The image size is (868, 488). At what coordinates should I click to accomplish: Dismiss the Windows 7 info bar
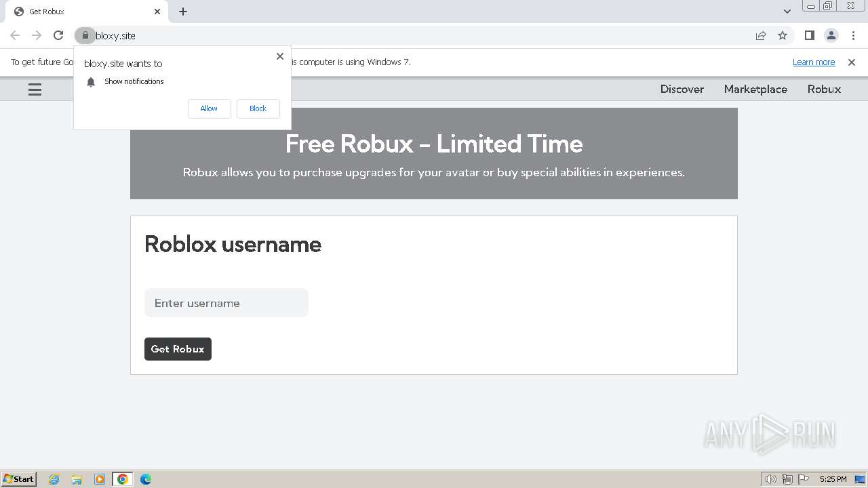(x=852, y=62)
